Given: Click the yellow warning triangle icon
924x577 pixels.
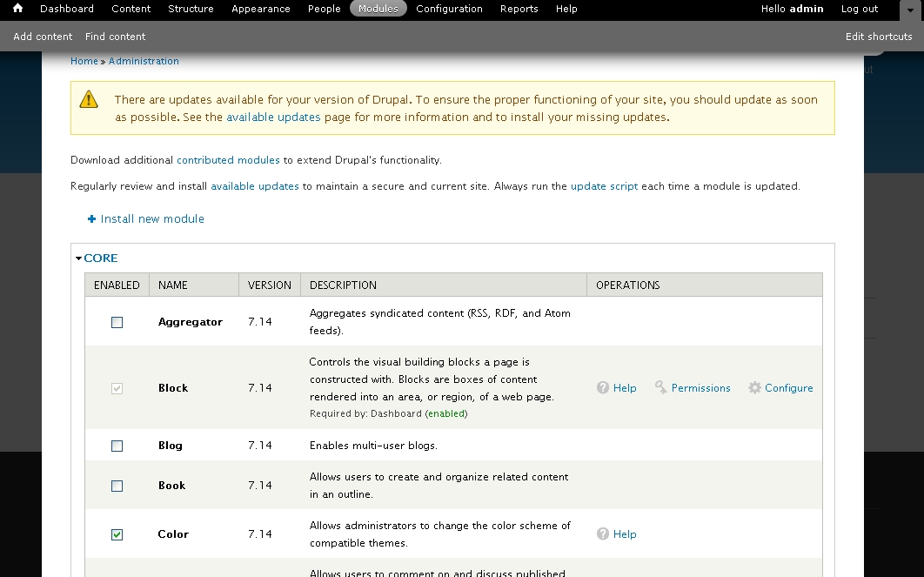Looking at the screenshot, I should [89, 99].
